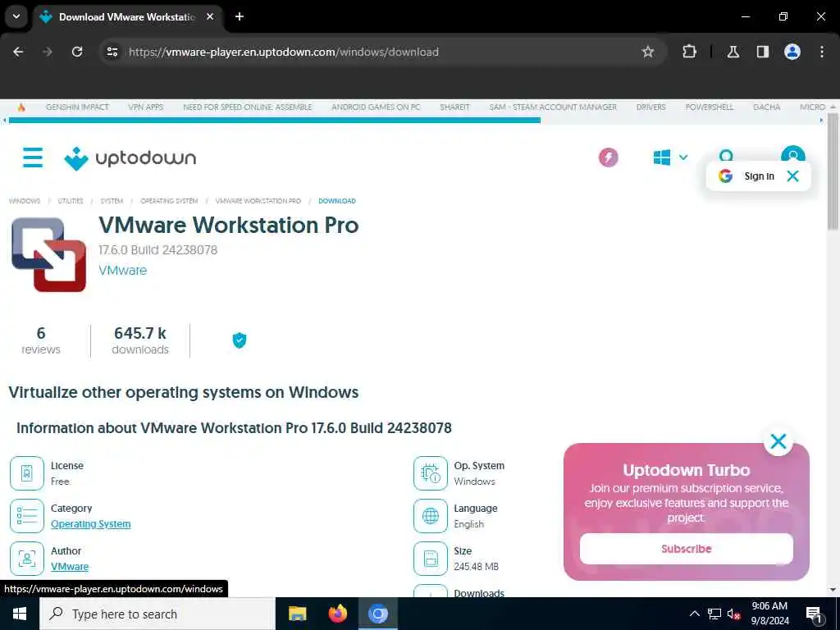Open Chrome three-dot menu

(821, 52)
